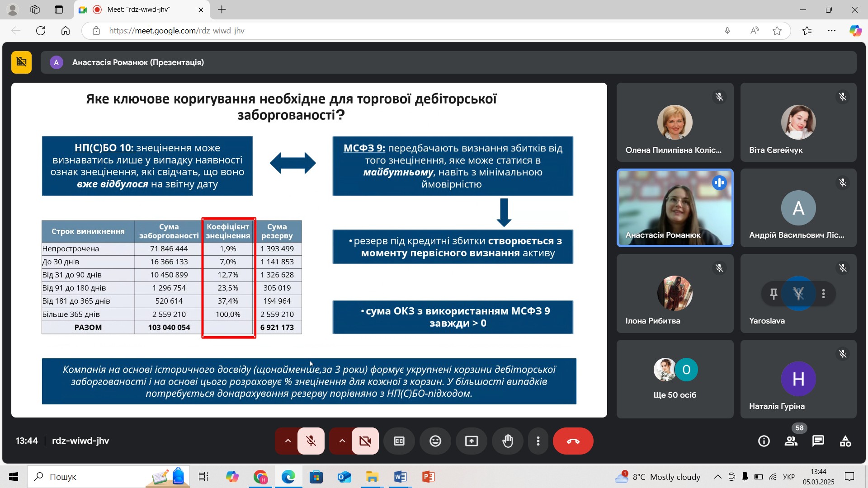Reload the current page
The image size is (868, 488).
(x=41, y=31)
